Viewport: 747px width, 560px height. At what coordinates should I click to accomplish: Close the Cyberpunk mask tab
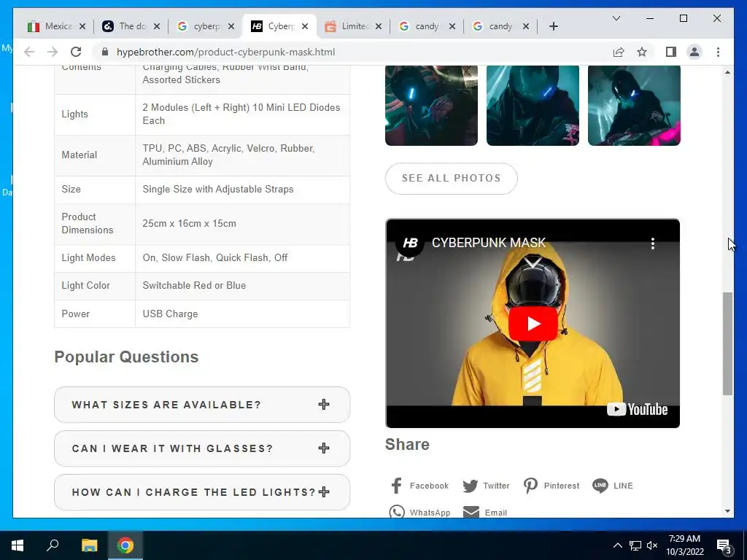click(x=305, y=26)
